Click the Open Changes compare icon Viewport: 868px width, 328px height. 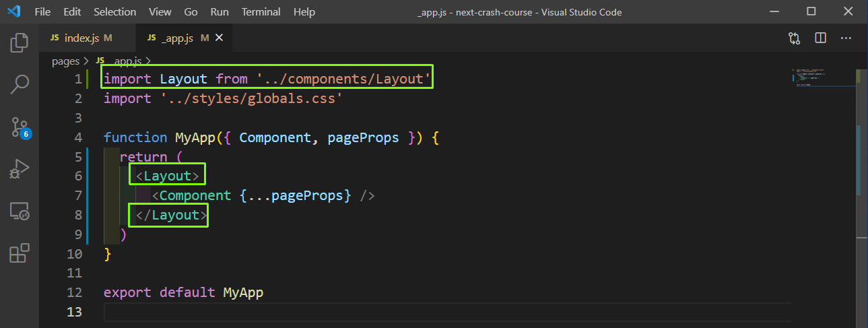[794, 38]
